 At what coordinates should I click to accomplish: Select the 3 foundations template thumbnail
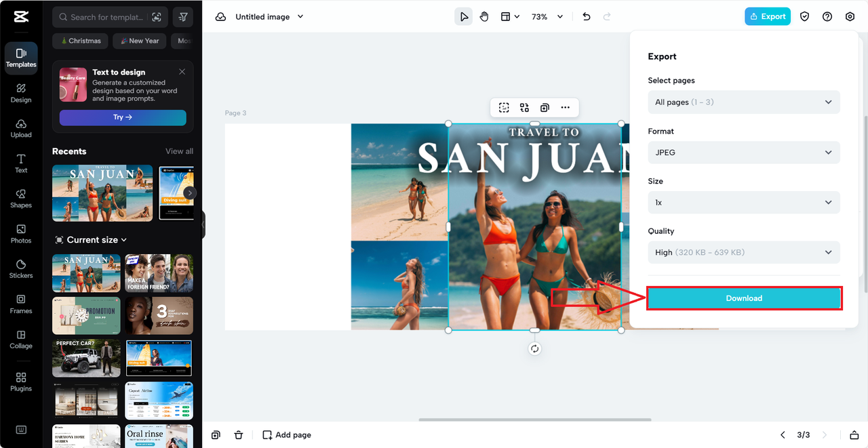point(159,315)
